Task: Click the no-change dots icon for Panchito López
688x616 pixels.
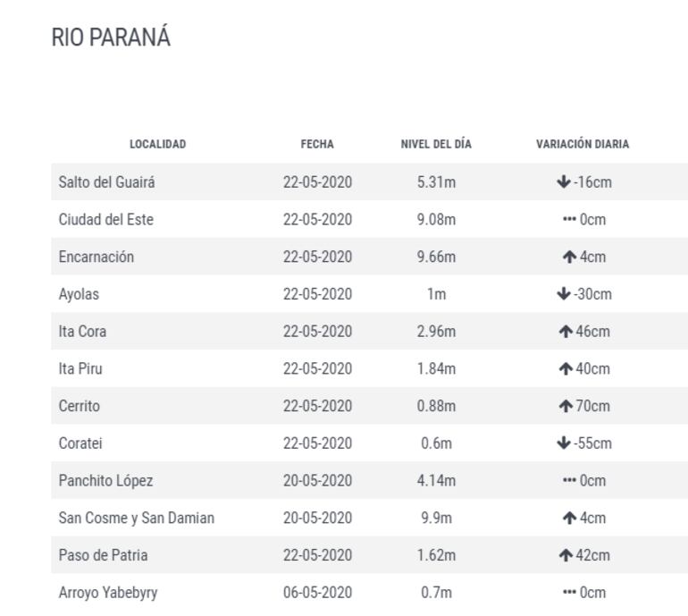Action: click(569, 481)
